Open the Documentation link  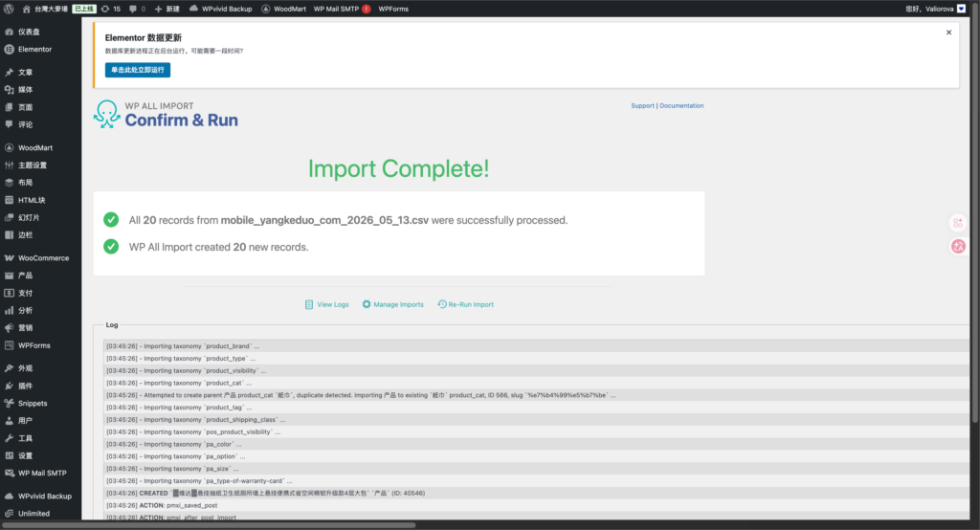681,105
